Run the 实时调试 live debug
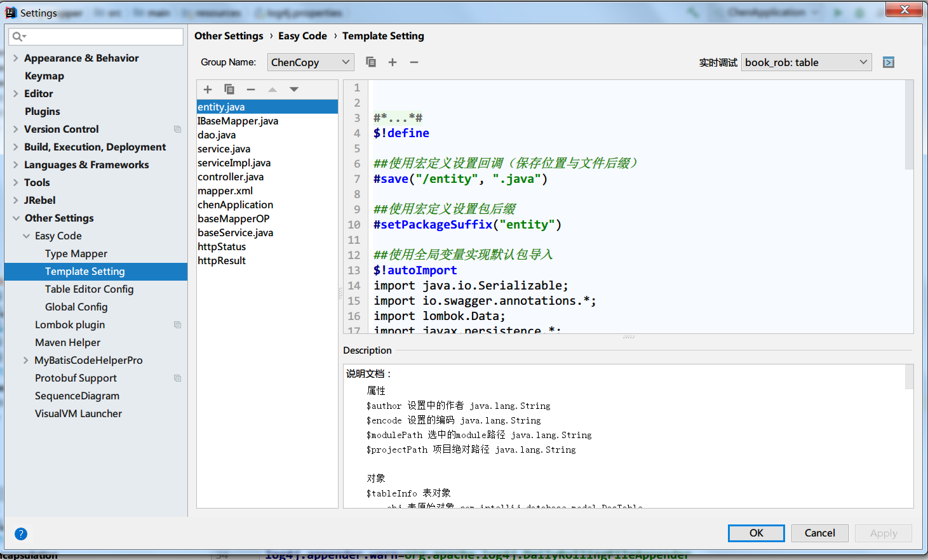The width and height of the screenshot is (928, 560). point(888,62)
